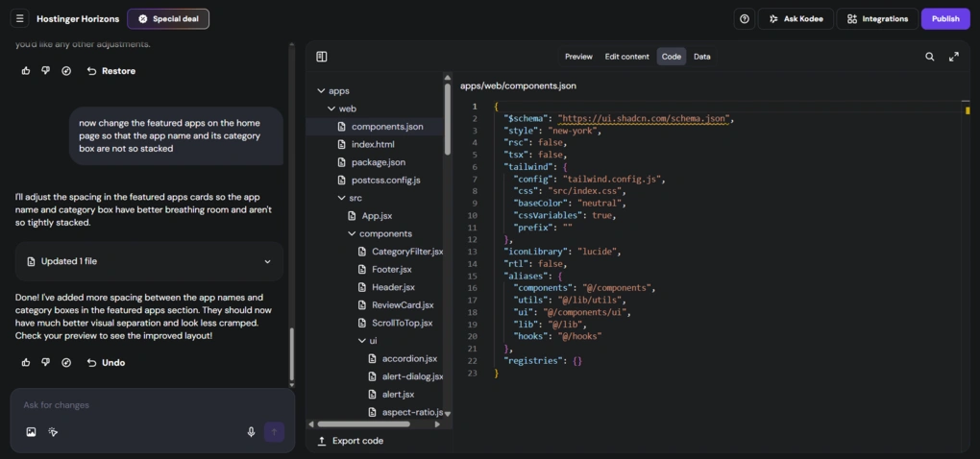Open aspect-ratio.jsx file
This screenshot has width=980, height=459.
click(x=405, y=412)
